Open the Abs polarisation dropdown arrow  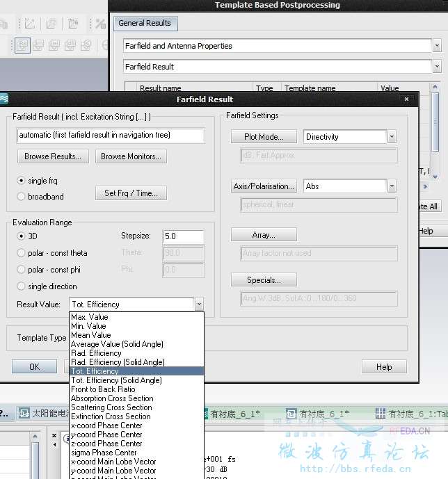392,186
